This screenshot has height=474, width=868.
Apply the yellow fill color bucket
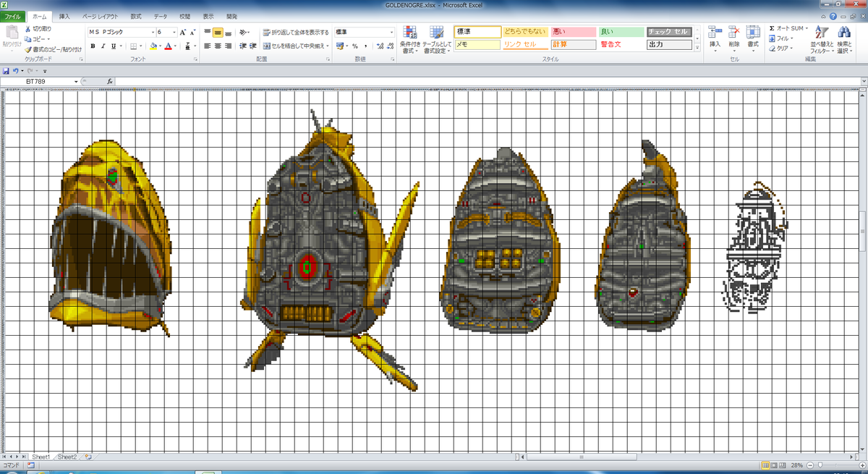tap(153, 46)
